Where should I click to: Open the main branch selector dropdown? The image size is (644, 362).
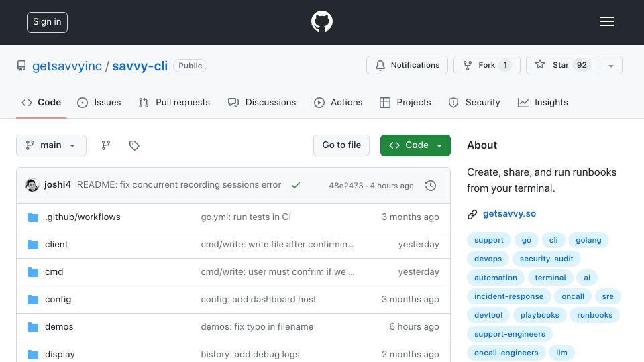52,145
